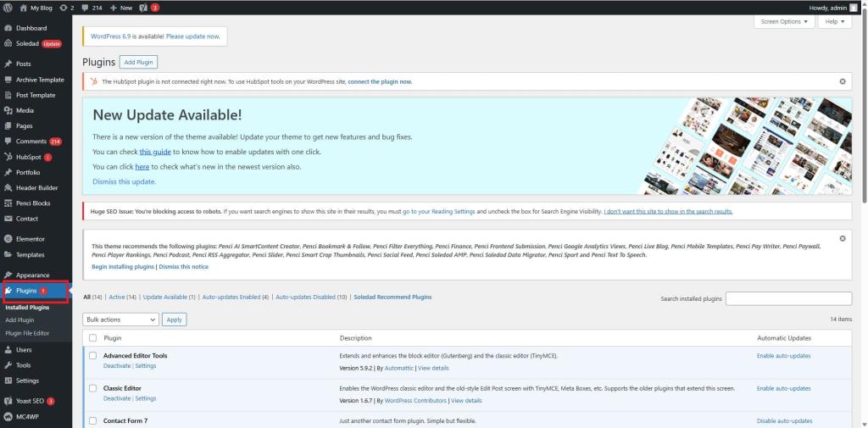
Task: Check the Advanced Editor Tools checkbox
Action: (93, 355)
